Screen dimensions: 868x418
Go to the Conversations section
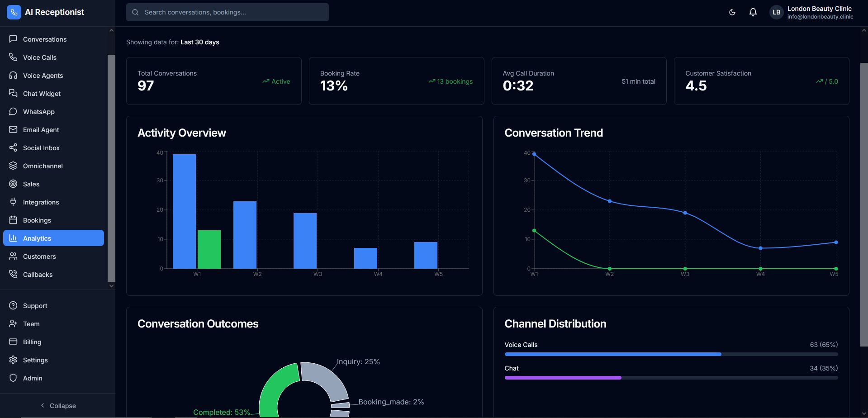44,39
